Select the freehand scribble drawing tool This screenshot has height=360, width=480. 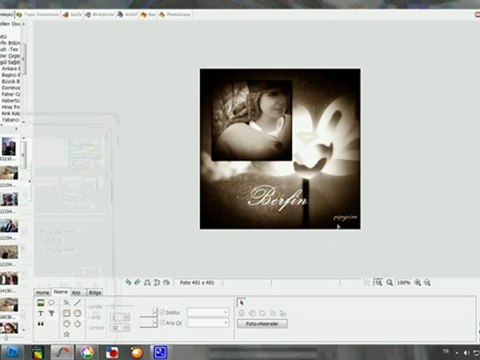(67, 303)
